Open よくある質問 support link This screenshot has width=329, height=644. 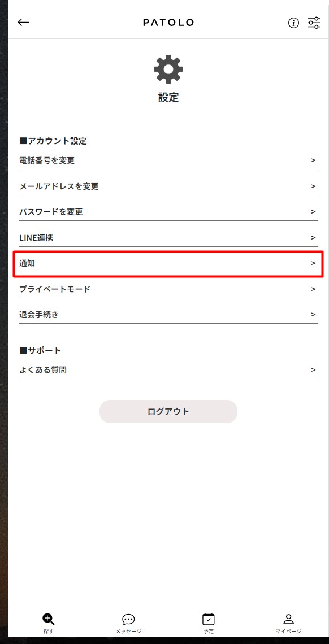[x=168, y=370]
